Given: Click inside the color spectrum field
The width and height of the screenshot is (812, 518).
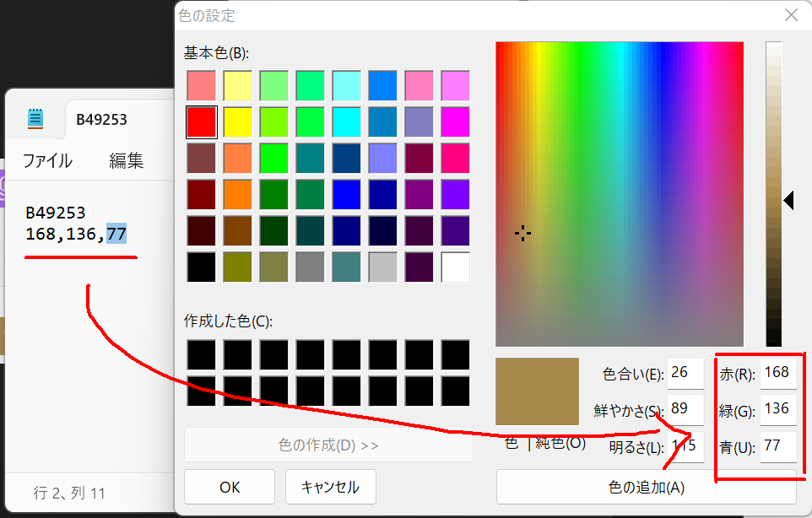Looking at the screenshot, I should (619, 194).
